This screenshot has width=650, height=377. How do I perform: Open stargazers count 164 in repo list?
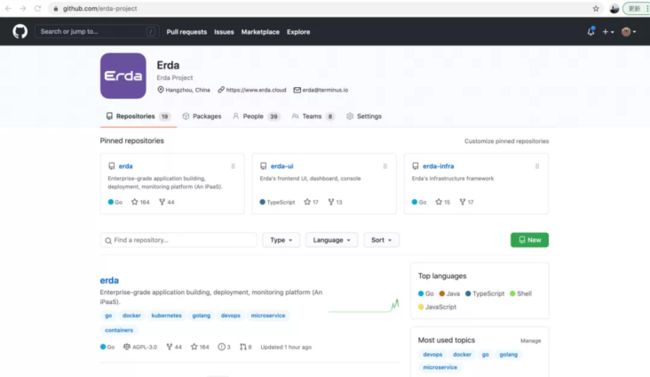click(200, 347)
